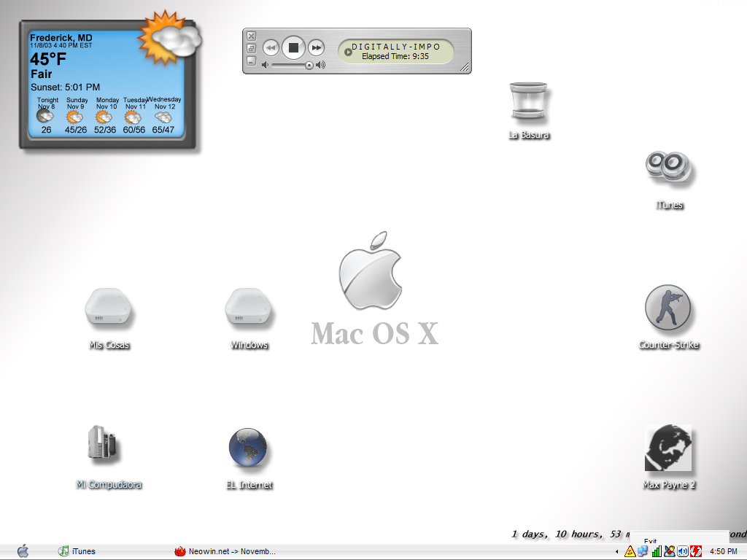Switch to the iTunes taskbar item
The image size is (747, 560).
[x=77, y=551]
